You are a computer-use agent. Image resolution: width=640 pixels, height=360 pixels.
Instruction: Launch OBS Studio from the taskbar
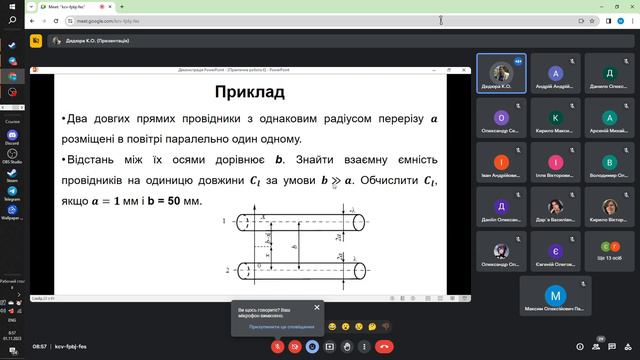[12, 156]
